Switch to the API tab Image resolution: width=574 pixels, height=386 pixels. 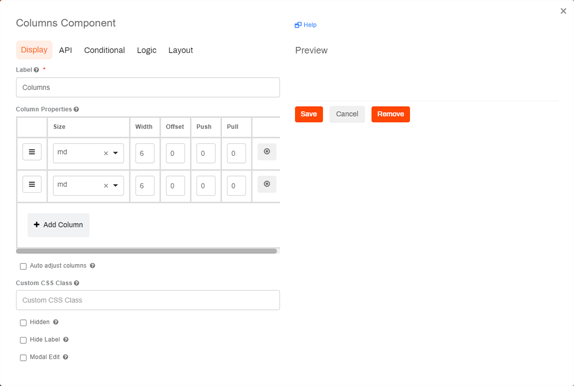66,50
